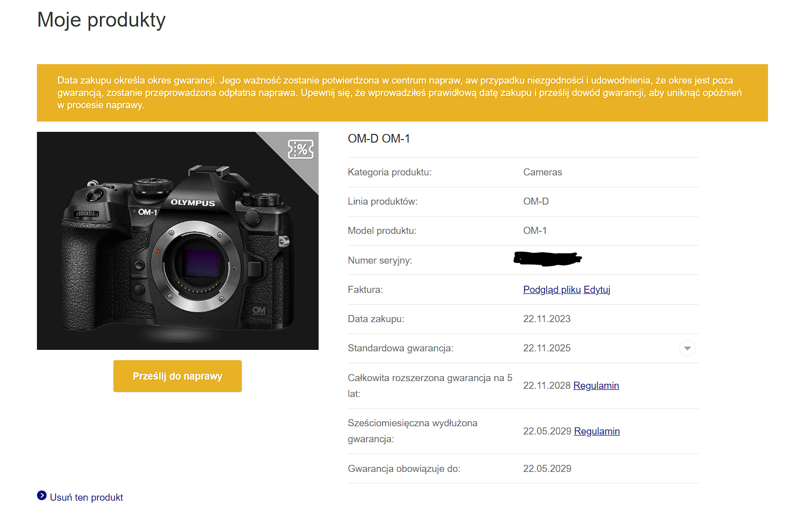
Task: Click the Edytuj link in the Faktura row
Action: (x=597, y=290)
